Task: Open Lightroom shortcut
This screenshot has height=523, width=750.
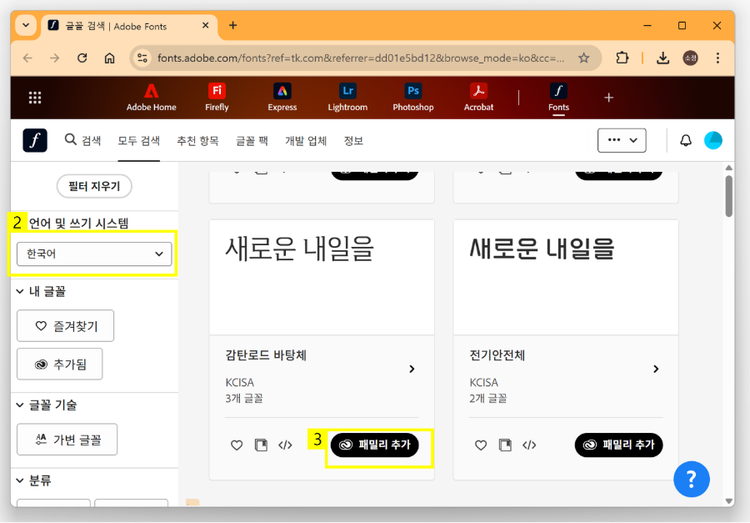Action: pyautogui.click(x=348, y=98)
